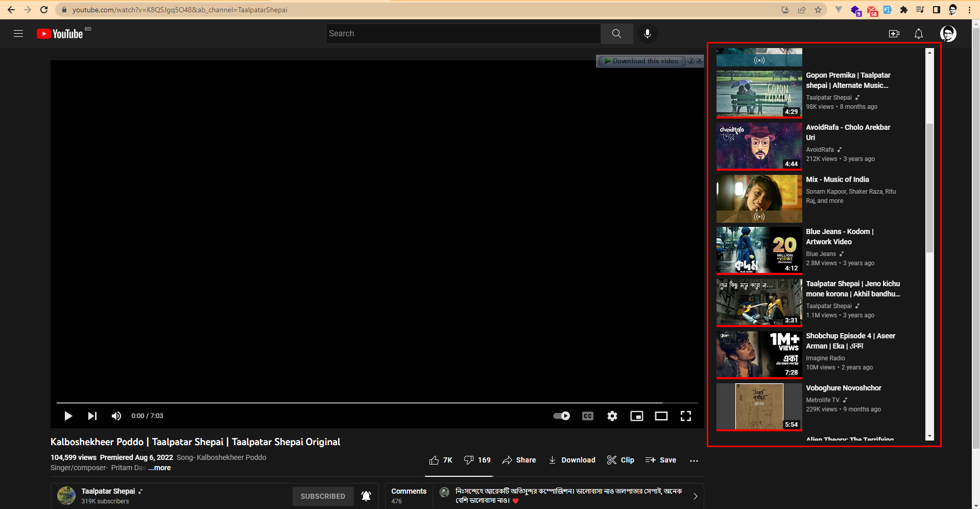Close the Download this video overlay

pyautogui.click(x=700, y=60)
